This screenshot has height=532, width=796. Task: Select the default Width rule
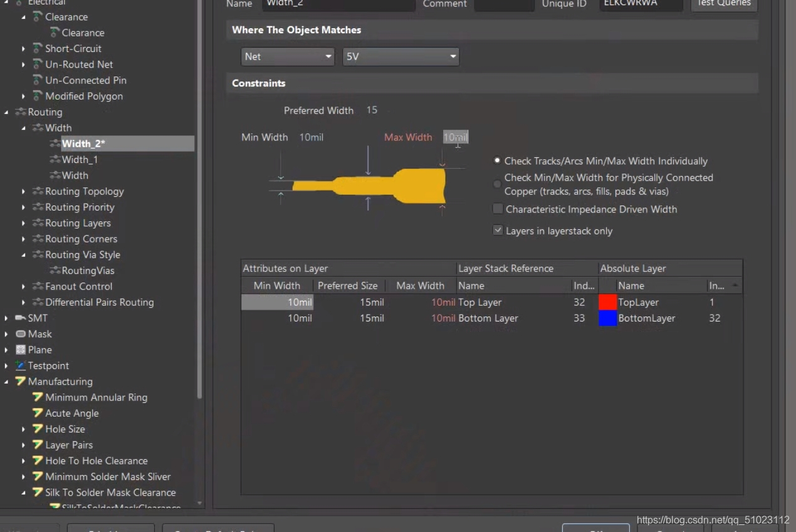pyautogui.click(x=75, y=175)
